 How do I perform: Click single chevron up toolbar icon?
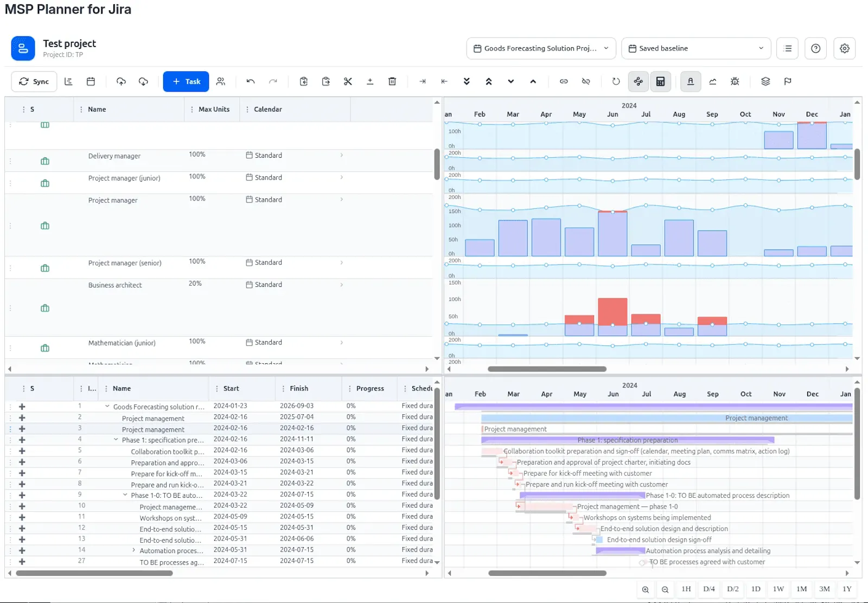pos(533,81)
